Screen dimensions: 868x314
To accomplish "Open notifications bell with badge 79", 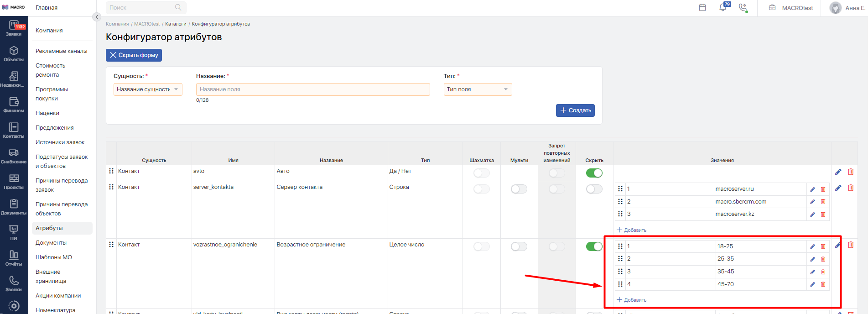I will coord(723,7).
